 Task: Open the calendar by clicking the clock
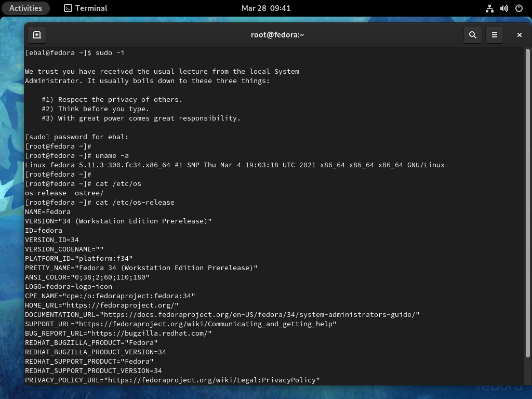266,8
